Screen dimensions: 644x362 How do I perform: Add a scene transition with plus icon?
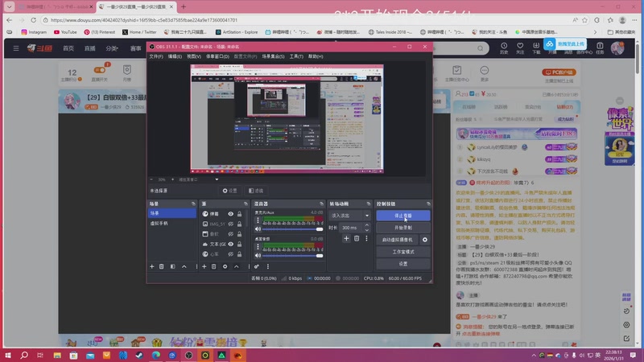click(x=346, y=238)
